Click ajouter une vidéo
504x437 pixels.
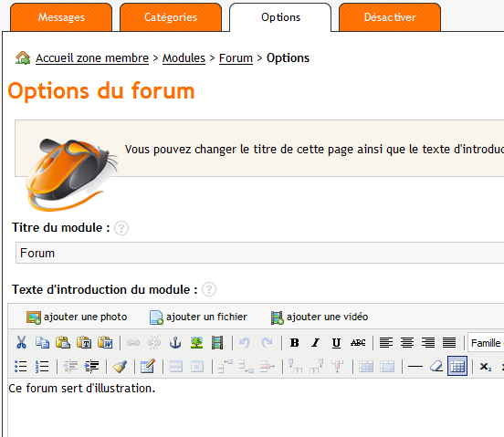pos(320,317)
